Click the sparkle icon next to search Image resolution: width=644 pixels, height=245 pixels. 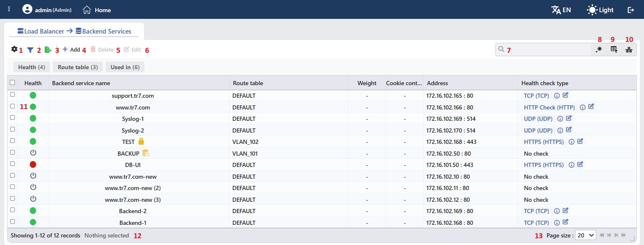tap(599, 50)
